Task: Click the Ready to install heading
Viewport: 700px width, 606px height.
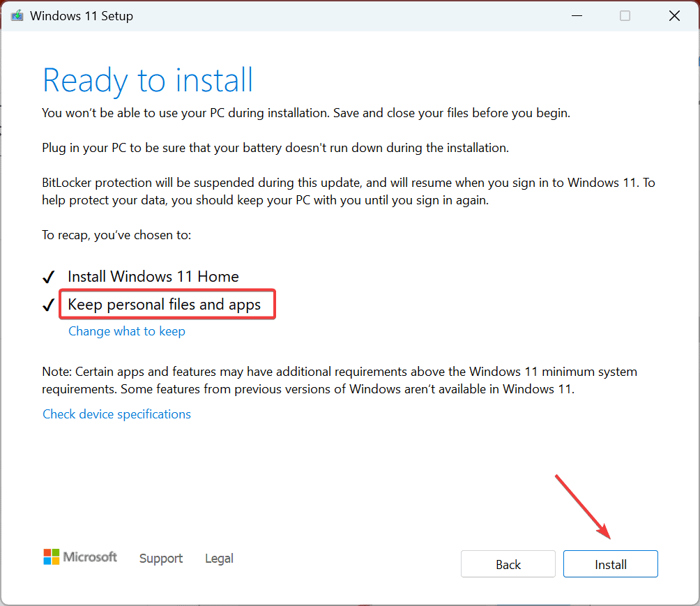Action: coord(147,79)
